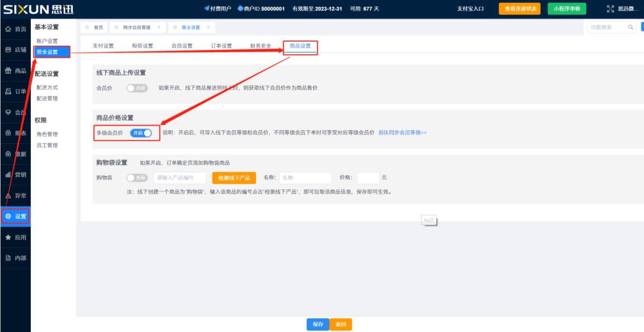
Task: Switch to the 订单设置 tab
Action: [222, 46]
